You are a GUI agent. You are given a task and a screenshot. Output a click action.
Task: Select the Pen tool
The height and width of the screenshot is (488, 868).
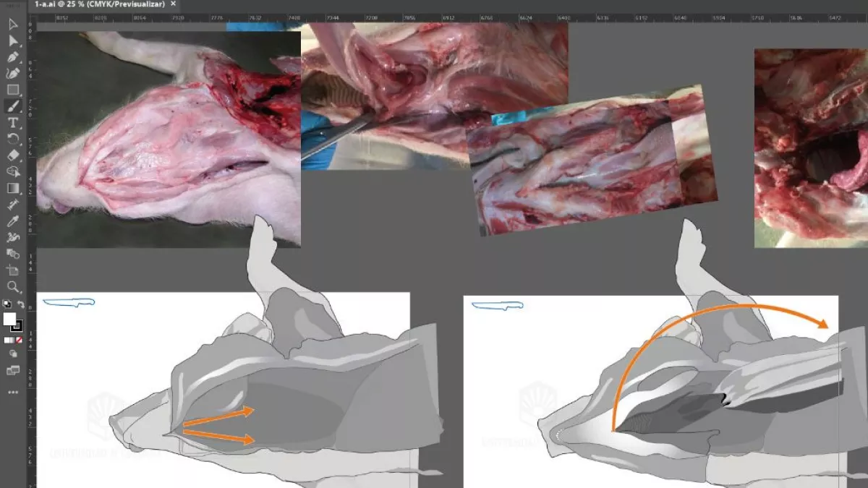(12, 57)
